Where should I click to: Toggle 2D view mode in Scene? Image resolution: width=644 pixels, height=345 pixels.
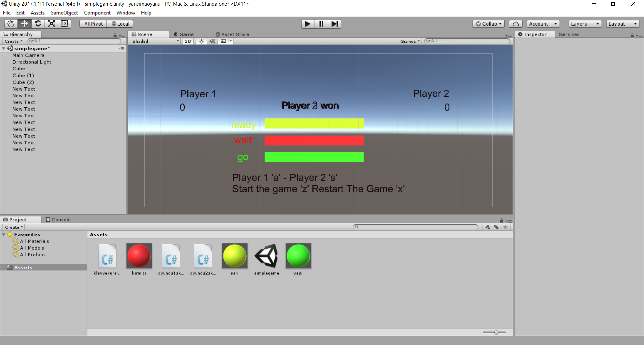click(188, 41)
